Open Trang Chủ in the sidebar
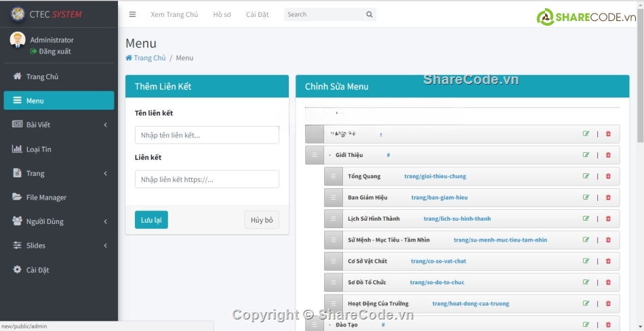The image size is (644, 331). click(59, 76)
